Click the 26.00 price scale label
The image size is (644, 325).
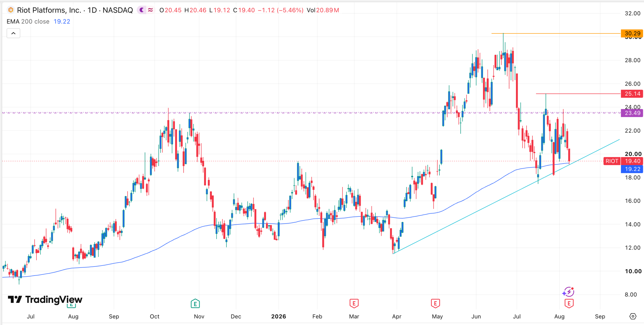tap(632, 84)
